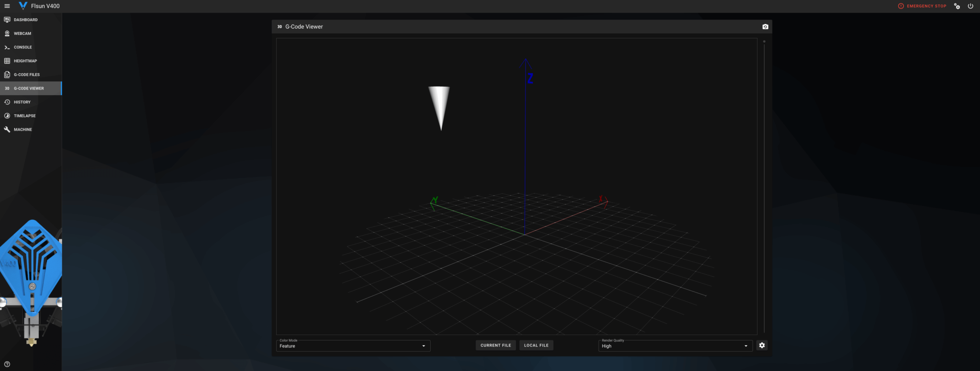Open the Color Mode dropdown
The image size is (980, 371).
pyautogui.click(x=353, y=345)
